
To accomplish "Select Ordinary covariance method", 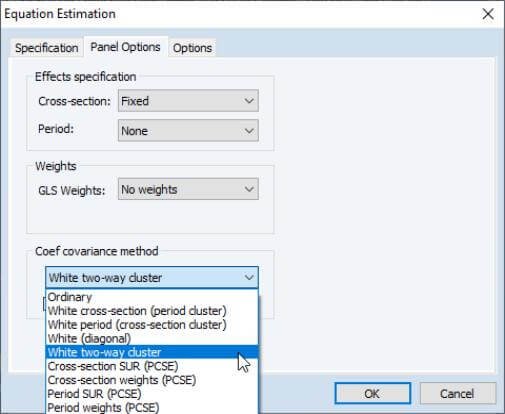I will [152, 297].
